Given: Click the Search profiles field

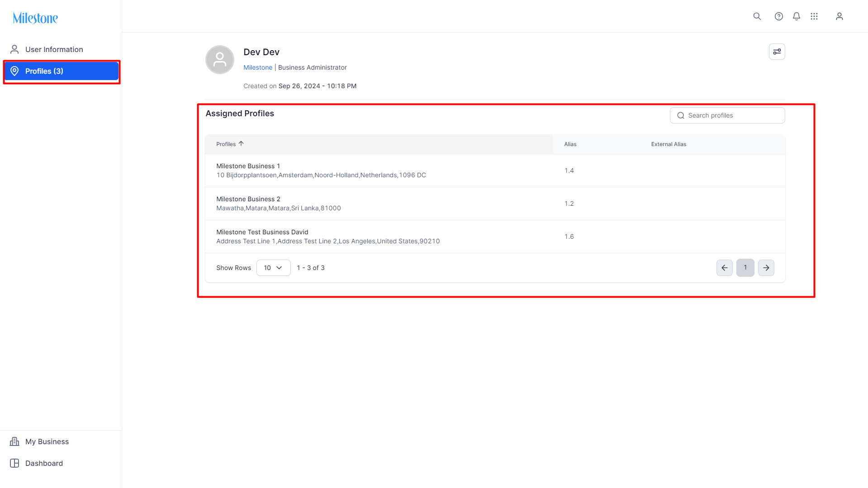Looking at the screenshot, I should pyautogui.click(x=727, y=115).
